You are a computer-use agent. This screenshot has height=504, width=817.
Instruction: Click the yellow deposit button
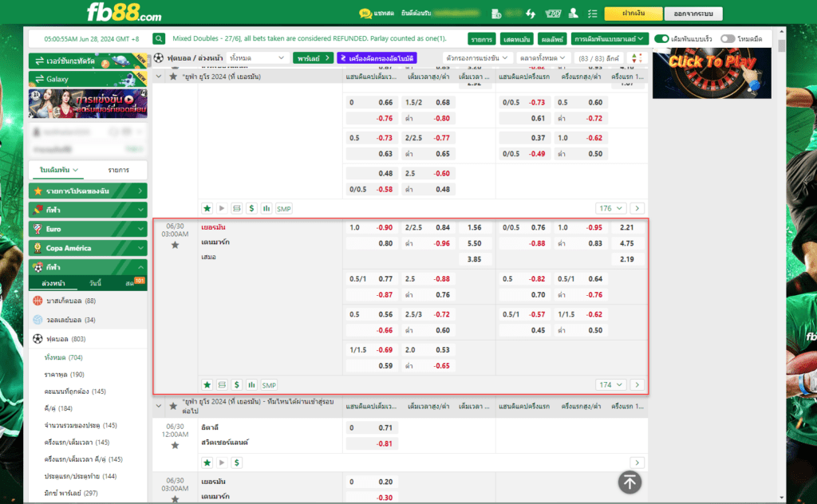[x=633, y=14]
